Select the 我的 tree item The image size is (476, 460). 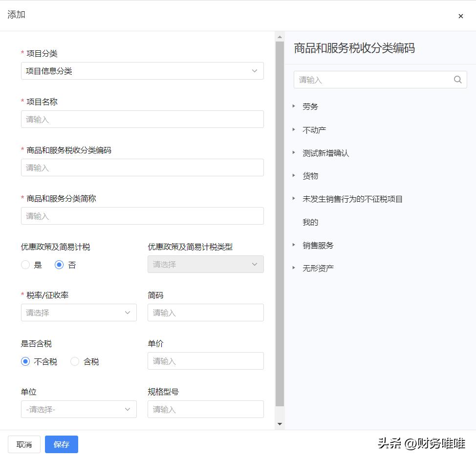[x=310, y=222]
